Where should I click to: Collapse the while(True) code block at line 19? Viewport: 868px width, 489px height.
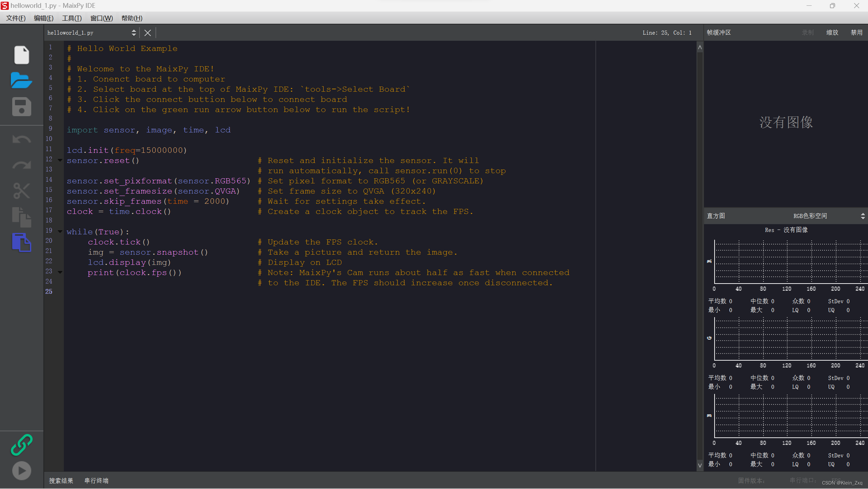coord(60,232)
